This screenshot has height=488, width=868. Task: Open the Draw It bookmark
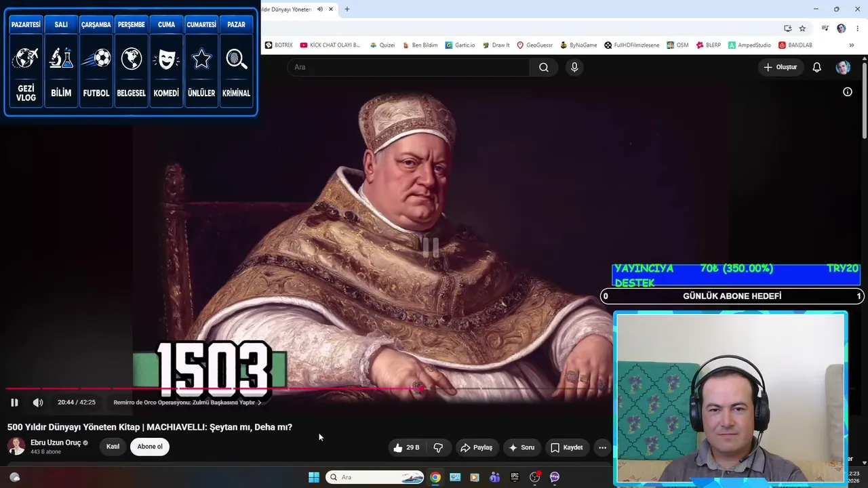tap(496, 45)
